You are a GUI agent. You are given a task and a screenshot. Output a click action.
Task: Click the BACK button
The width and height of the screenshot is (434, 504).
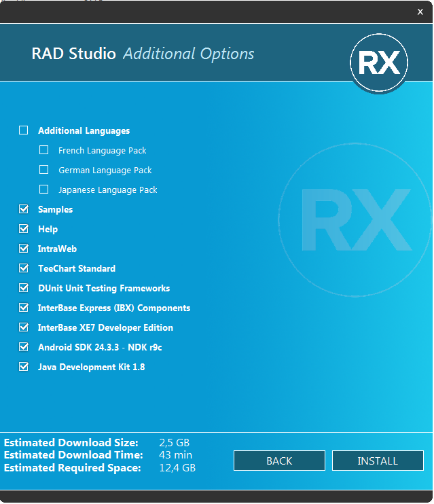point(279,461)
